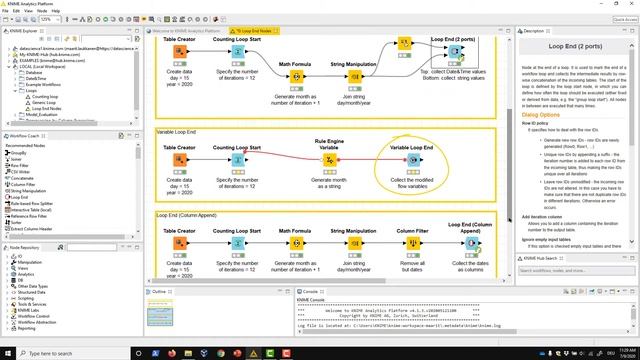Viewport: 640px width, 360px height.
Task: Select Math Formula node in Loop End (Column Append) section
Action: [296, 243]
